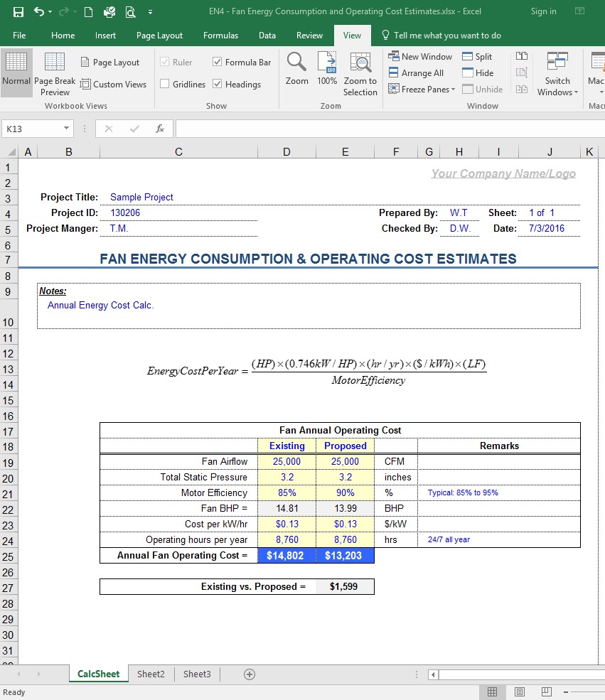
Task: Select the Sheet2 worksheet tab
Action: point(151,674)
